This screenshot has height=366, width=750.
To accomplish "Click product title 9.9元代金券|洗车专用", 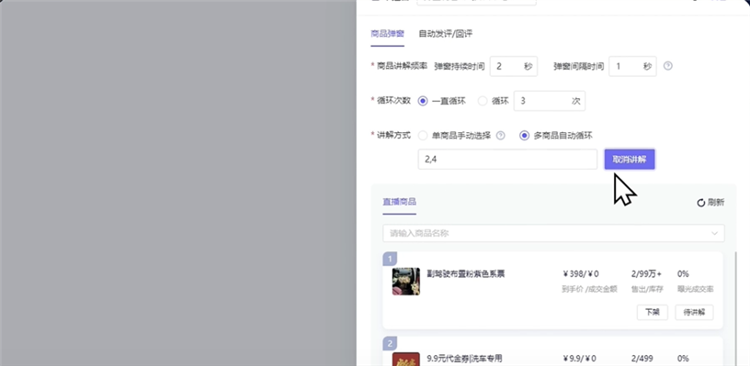I will click(464, 358).
